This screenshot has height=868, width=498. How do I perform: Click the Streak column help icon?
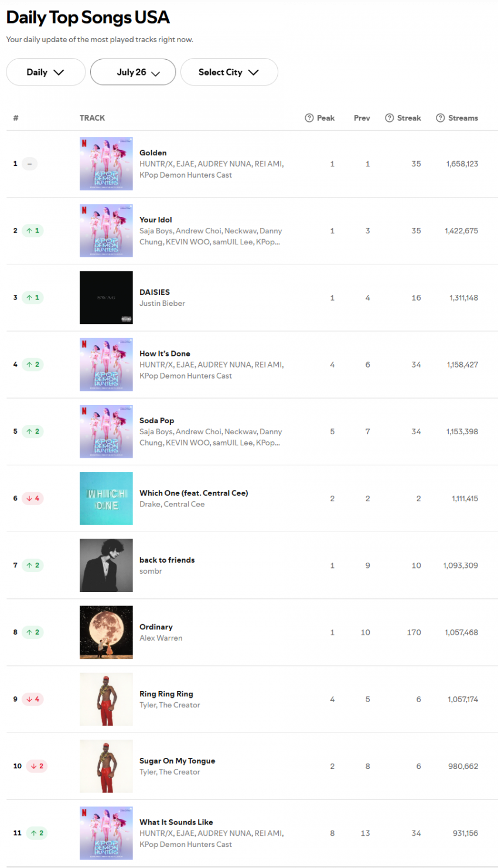[x=389, y=118]
